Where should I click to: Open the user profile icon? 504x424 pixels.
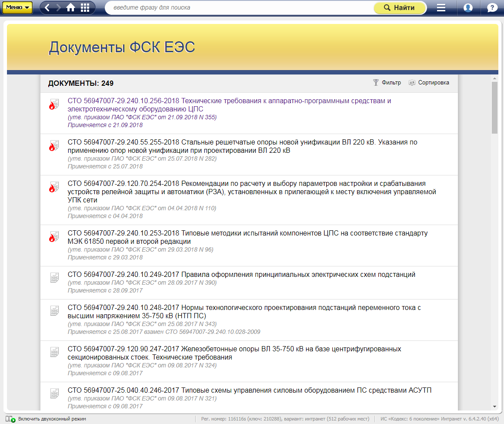tap(468, 8)
